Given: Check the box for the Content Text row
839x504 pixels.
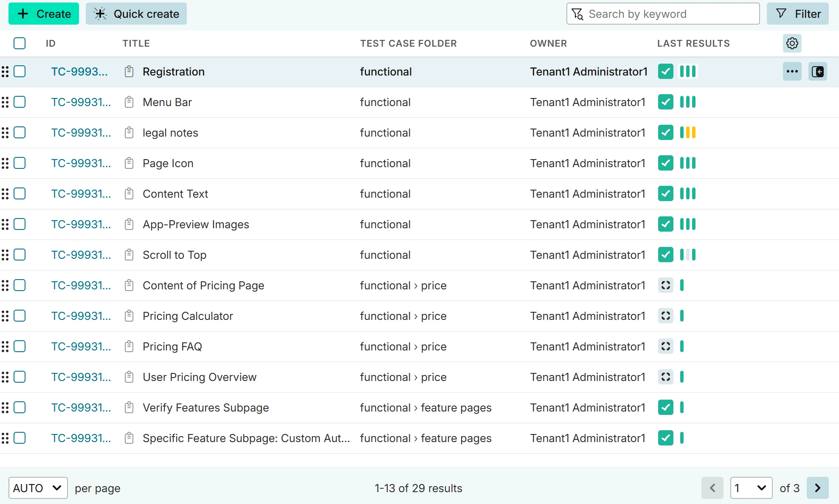Looking at the screenshot, I should pyautogui.click(x=20, y=193).
